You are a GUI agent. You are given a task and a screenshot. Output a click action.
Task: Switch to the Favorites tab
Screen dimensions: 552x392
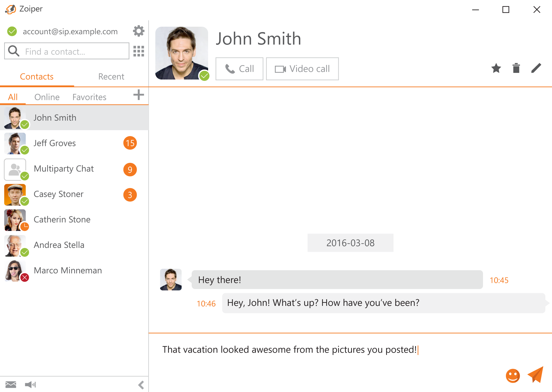click(x=89, y=97)
